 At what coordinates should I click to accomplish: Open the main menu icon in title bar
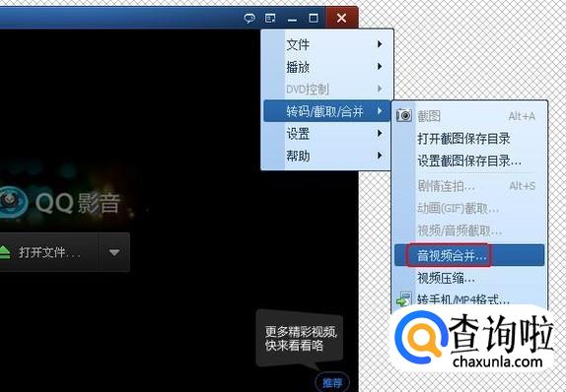click(x=270, y=18)
